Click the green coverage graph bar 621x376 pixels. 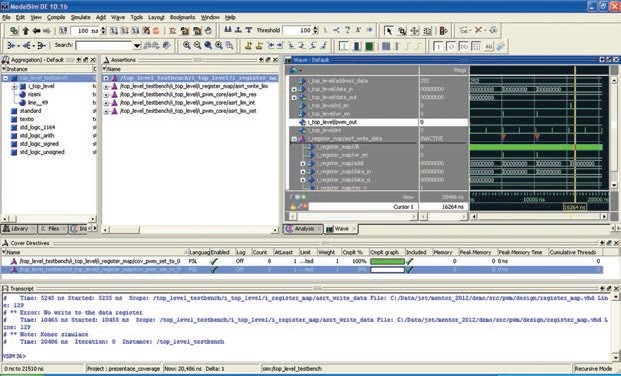click(387, 261)
